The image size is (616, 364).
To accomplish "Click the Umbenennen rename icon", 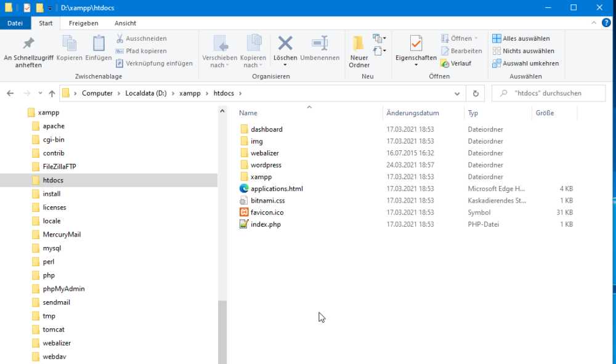I will (320, 43).
